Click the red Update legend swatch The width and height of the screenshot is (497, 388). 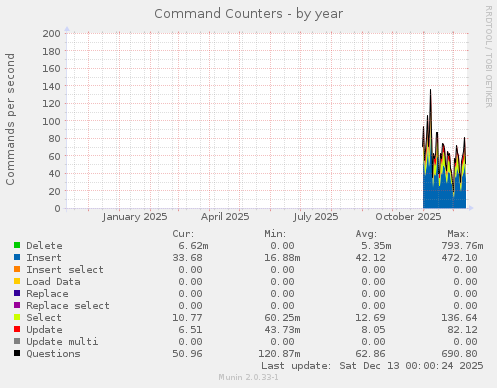[17, 329]
